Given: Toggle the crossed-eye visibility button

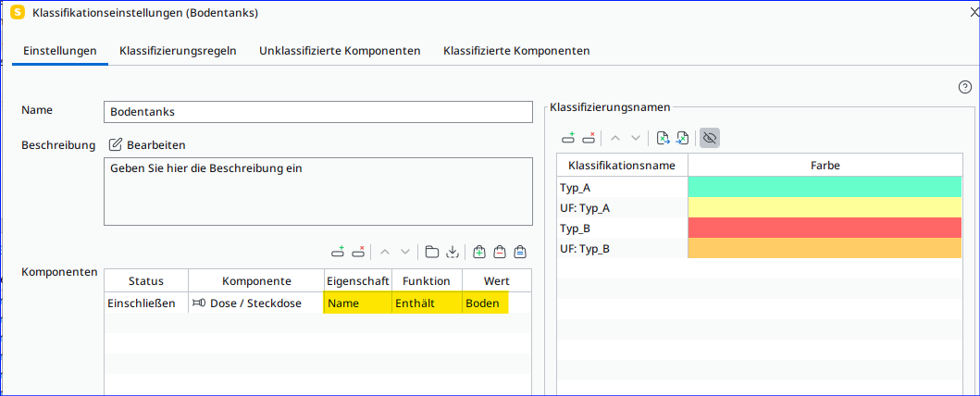Looking at the screenshot, I should (x=710, y=138).
